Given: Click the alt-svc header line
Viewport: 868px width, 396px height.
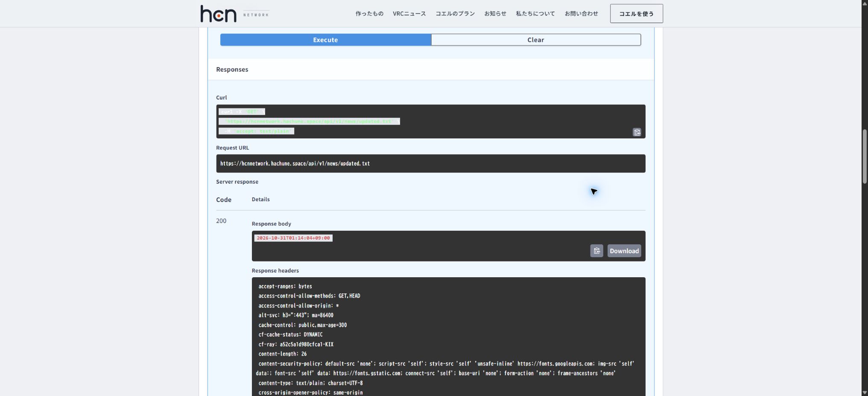Looking at the screenshot, I should [x=296, y=315].
